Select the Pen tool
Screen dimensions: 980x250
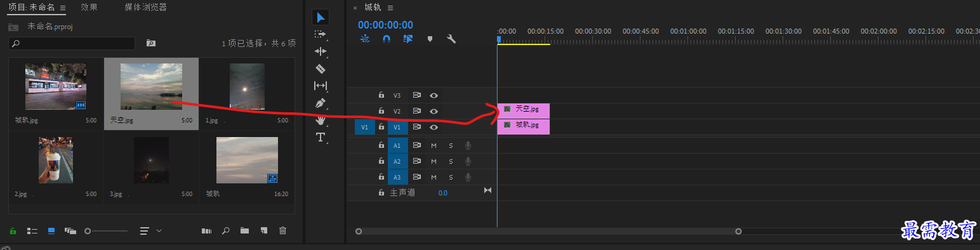coord(321,103)
